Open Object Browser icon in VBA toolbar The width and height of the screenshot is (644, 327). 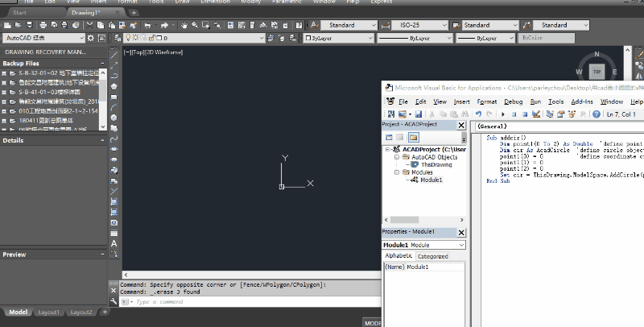click(572, 114)
